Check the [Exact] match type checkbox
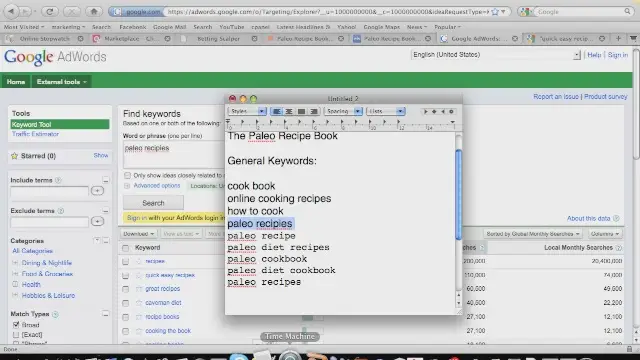This screenshot has height=360, width=640. coord(16,335)
